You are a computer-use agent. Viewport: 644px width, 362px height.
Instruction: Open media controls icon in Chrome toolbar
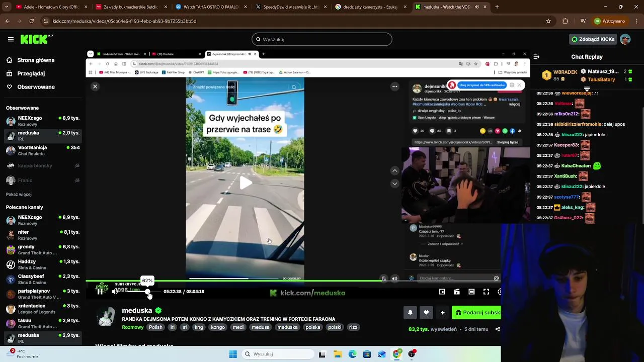[583, 21]
